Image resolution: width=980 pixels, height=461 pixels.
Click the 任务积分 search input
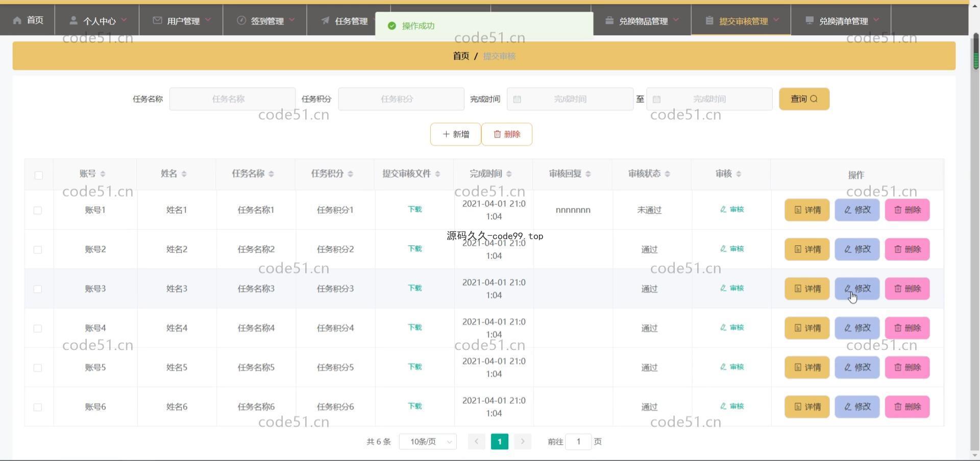(401, 99)
